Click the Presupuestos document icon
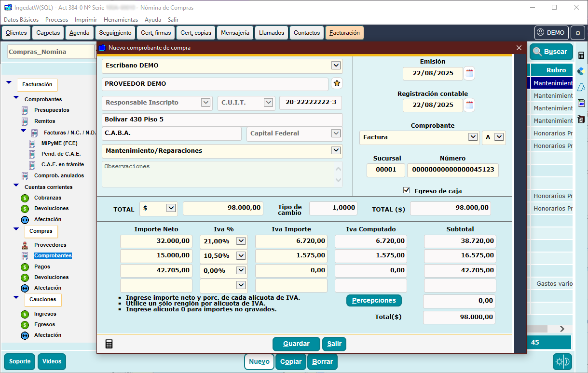Viewport: 588px width, 373px height. click(25, 110)
